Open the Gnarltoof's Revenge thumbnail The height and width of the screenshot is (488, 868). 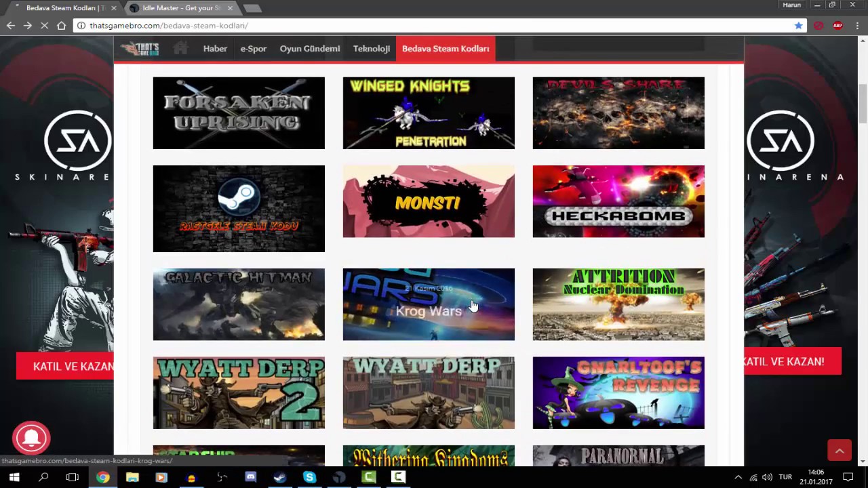618,393
